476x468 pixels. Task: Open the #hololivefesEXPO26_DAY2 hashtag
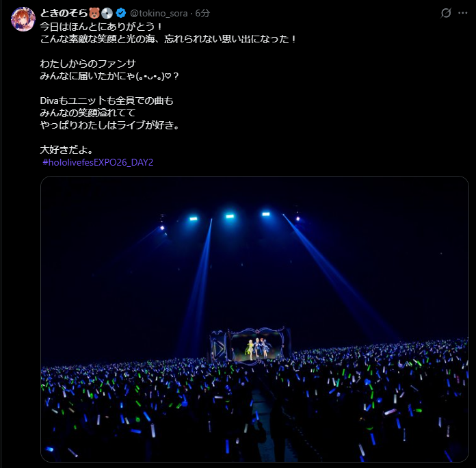[98, 162]
